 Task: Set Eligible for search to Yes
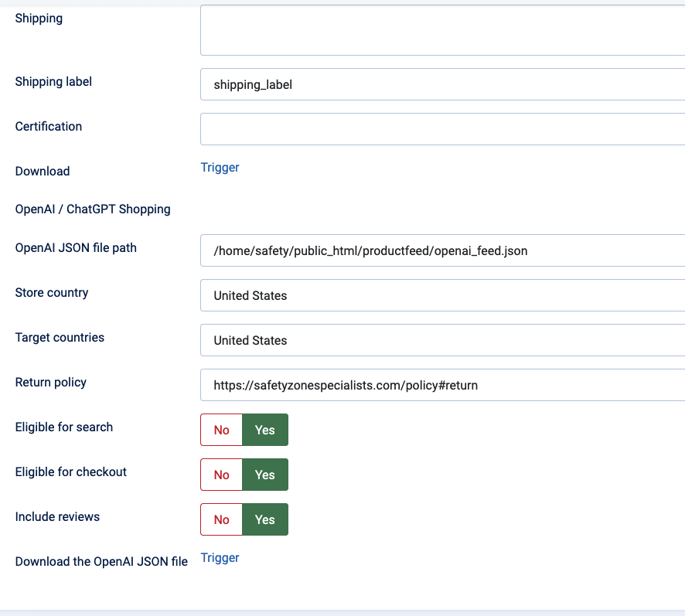point(265,430)
